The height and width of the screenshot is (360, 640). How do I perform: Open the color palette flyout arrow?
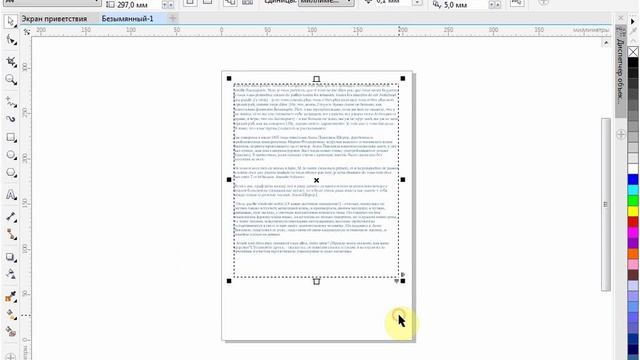[x=633, y=21]
